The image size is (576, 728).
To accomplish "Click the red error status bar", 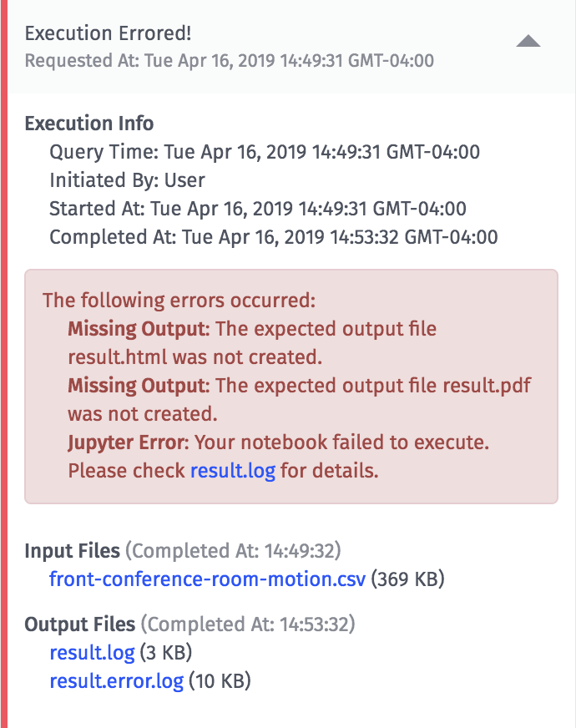I will point(3,364).
